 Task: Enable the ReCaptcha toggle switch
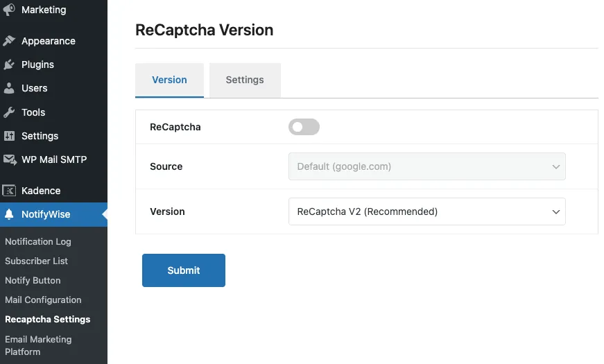(x=304, y=127)
